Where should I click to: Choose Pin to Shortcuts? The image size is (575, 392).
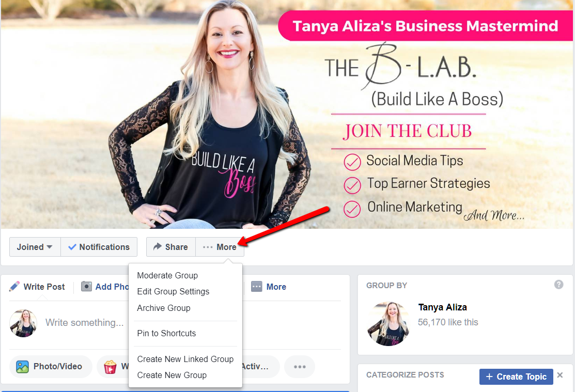(166, 333)
